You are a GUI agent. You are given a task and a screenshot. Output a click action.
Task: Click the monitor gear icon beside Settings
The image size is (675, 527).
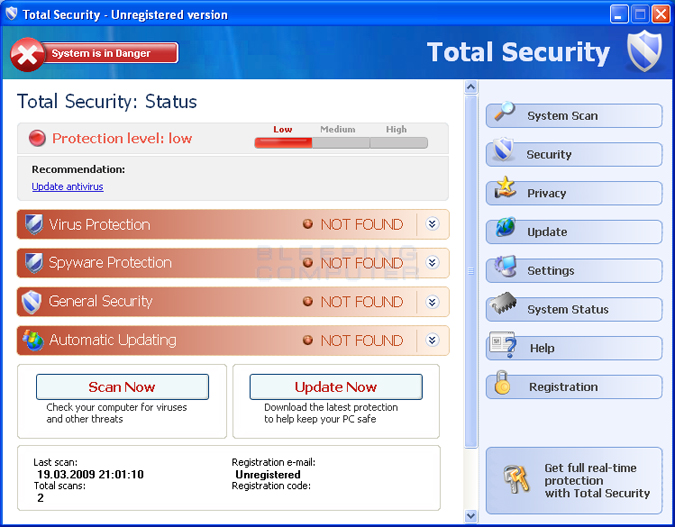[x=505, y=266]
